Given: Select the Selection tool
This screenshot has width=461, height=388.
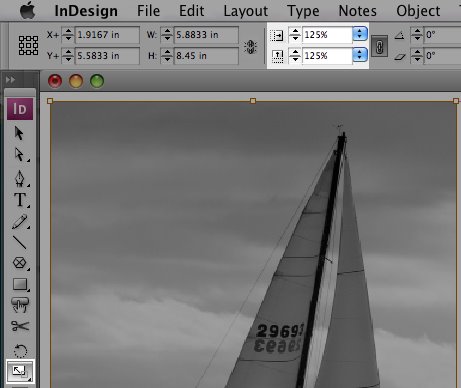Looking at the screenshot, I should [19, 133].
